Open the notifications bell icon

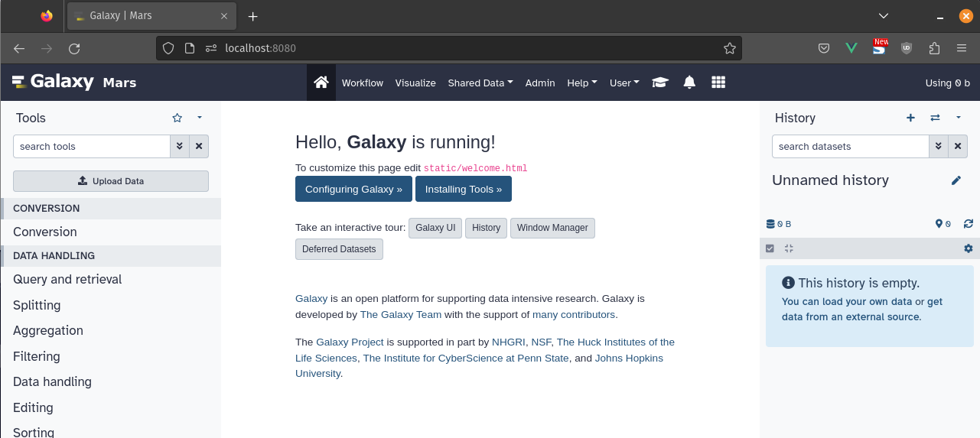pos(689,83)
